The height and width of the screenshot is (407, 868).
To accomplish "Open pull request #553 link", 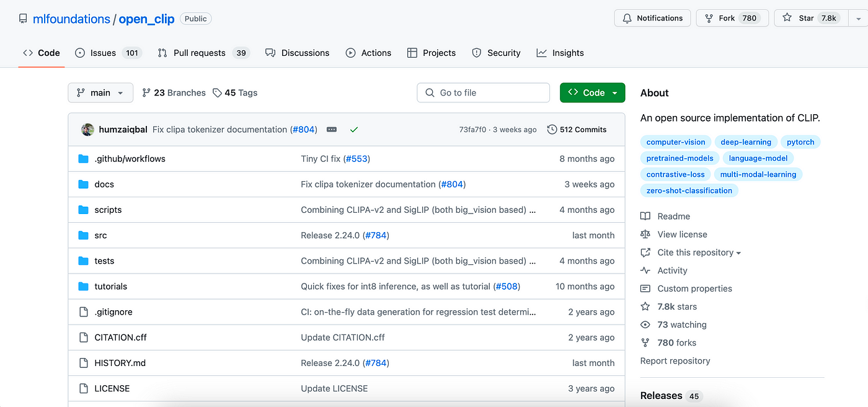I will point(356,159).
